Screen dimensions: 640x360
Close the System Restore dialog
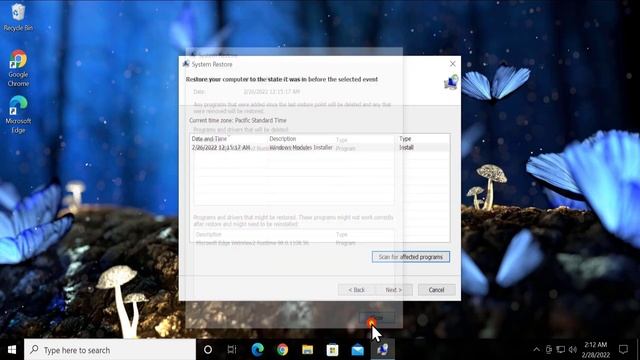452,64
